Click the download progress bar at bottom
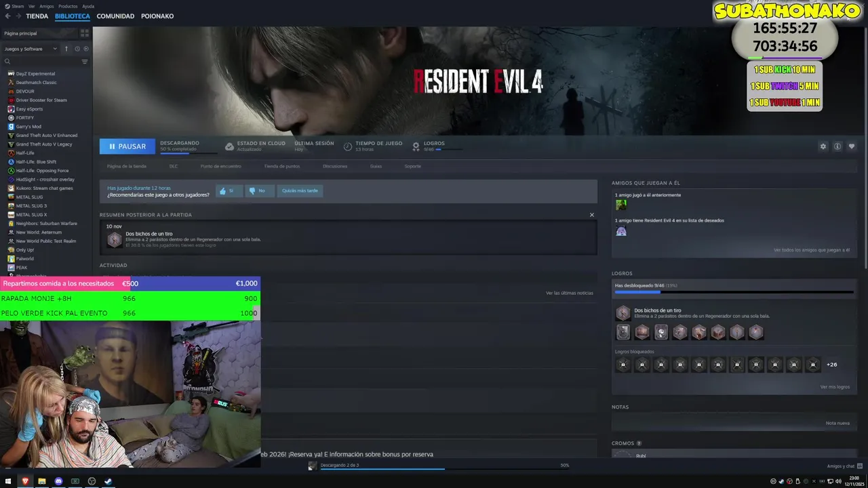Image resolution: width=868 pixels, height=488 pixels. pos(445,468)
